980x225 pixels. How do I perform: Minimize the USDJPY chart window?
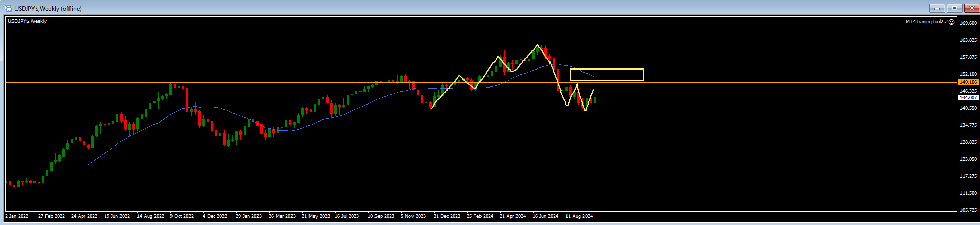coord(937,8)
